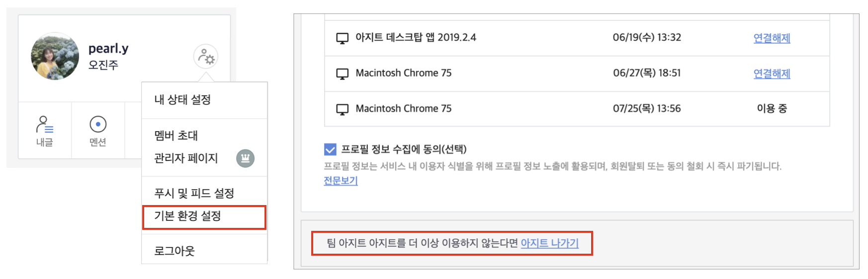The width and height of the screenshot is (868, 279).
Task: Click the monitor icon for Chrome 75 07/25 session
Action: coord(343,109)
